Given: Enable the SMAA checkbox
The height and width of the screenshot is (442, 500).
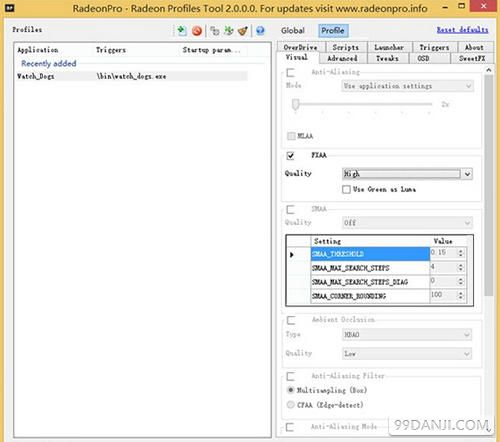Looking at the screenshot, I should (x=291, y=209).
